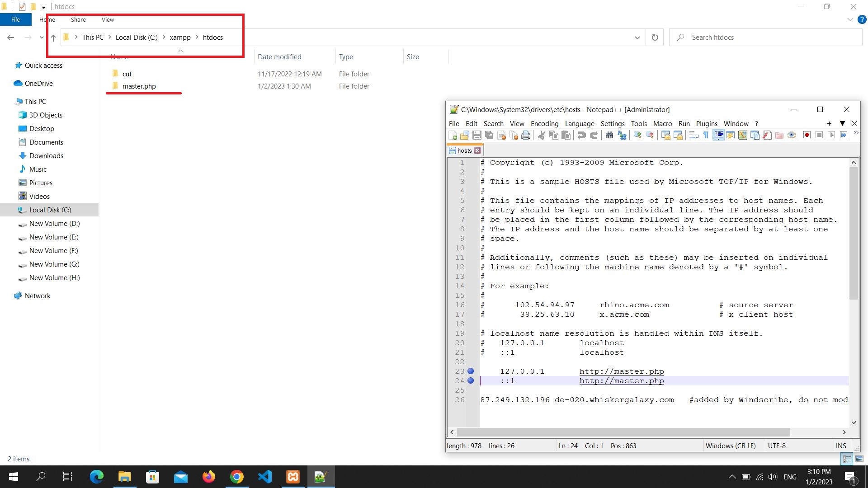The width and height of the screenshot is (868, 488).
Task: Open Notepad++ Plugins menu
Action: point(707,123)
